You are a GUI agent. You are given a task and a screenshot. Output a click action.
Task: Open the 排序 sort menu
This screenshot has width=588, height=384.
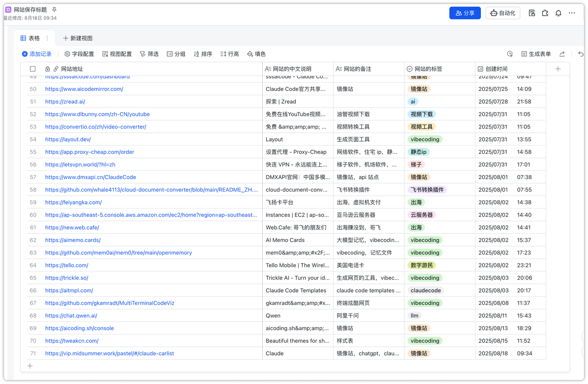[203, 54]
